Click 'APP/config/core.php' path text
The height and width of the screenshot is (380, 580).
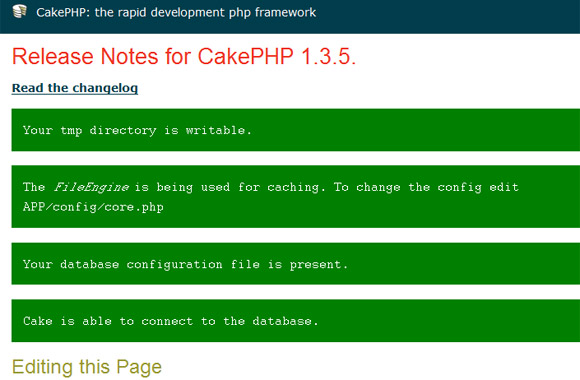[93, 207]
